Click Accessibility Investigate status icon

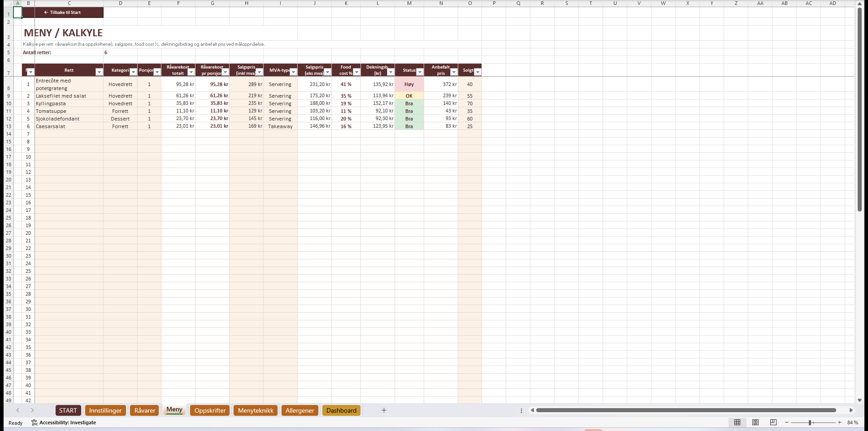point(35,422)
